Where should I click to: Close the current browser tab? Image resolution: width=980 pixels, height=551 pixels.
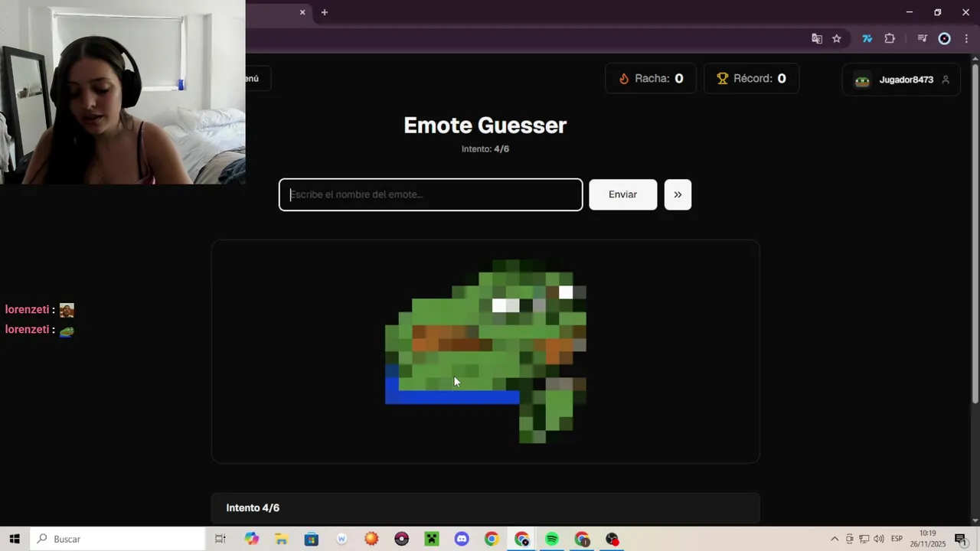click(x=302, y=12)
